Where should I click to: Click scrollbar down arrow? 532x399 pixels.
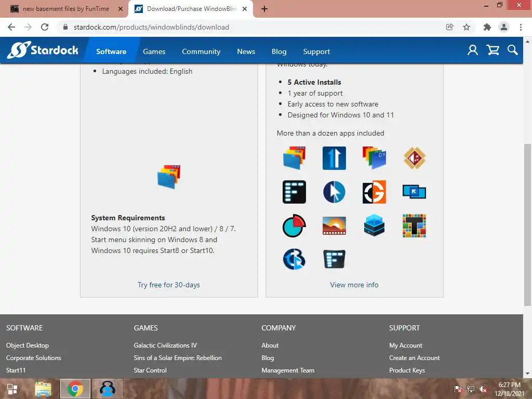point(527,374)
